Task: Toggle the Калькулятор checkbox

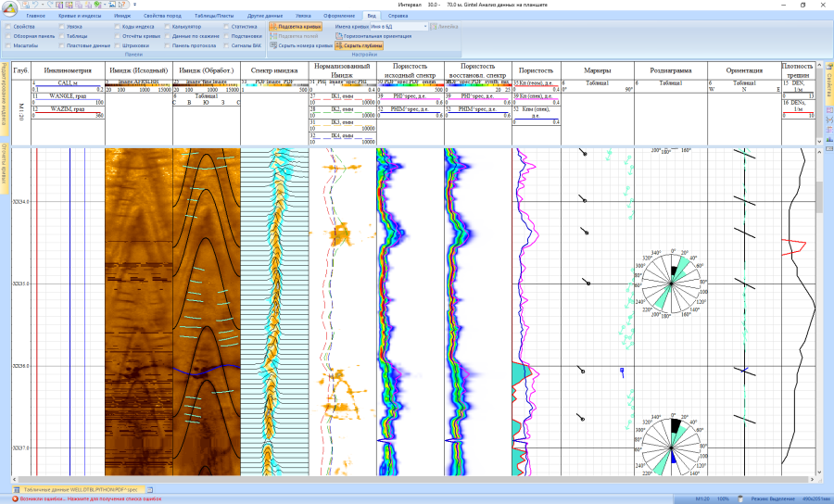Action: coord(168,27)
